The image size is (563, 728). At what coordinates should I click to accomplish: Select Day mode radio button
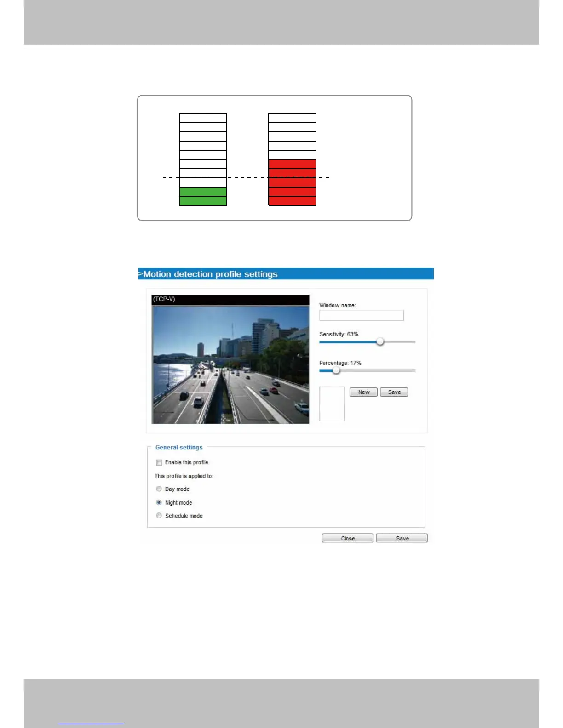tap(159, 489)
